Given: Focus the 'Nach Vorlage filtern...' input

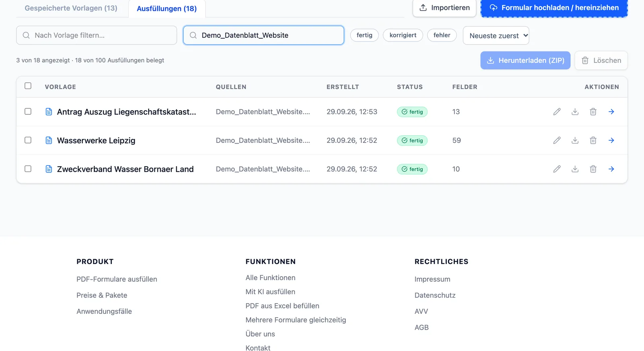Looking at the screenshot, I should tap(97, 35).
